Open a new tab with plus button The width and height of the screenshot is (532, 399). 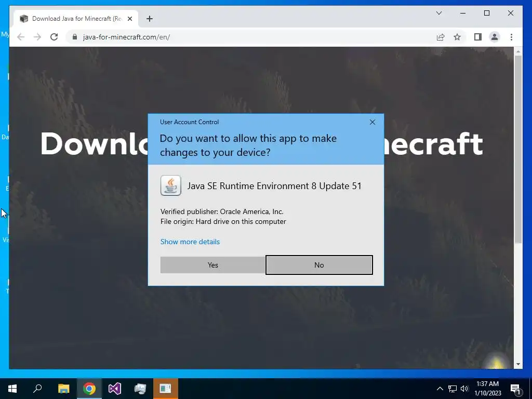click(x=150, y=19)
